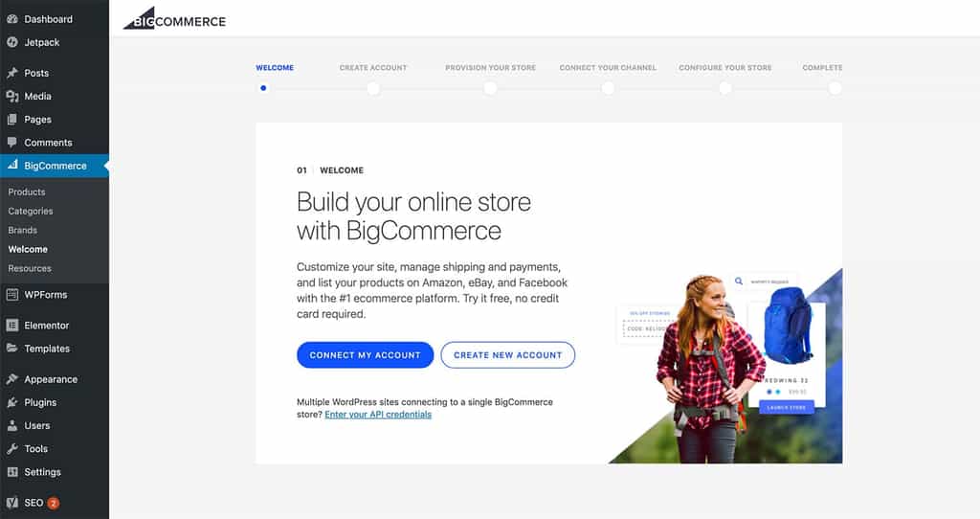
Task: Click the Create Account progress dot
Action: pos(373,88)
